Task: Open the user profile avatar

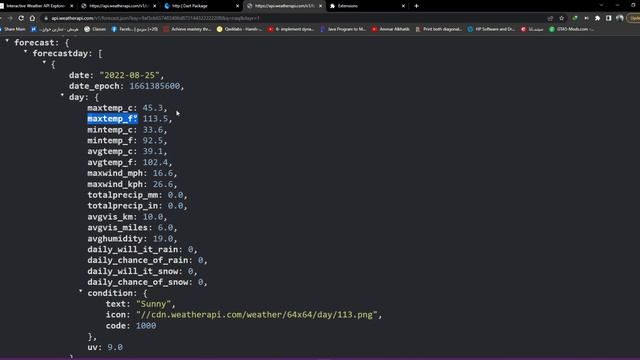Action: [620, 18]
